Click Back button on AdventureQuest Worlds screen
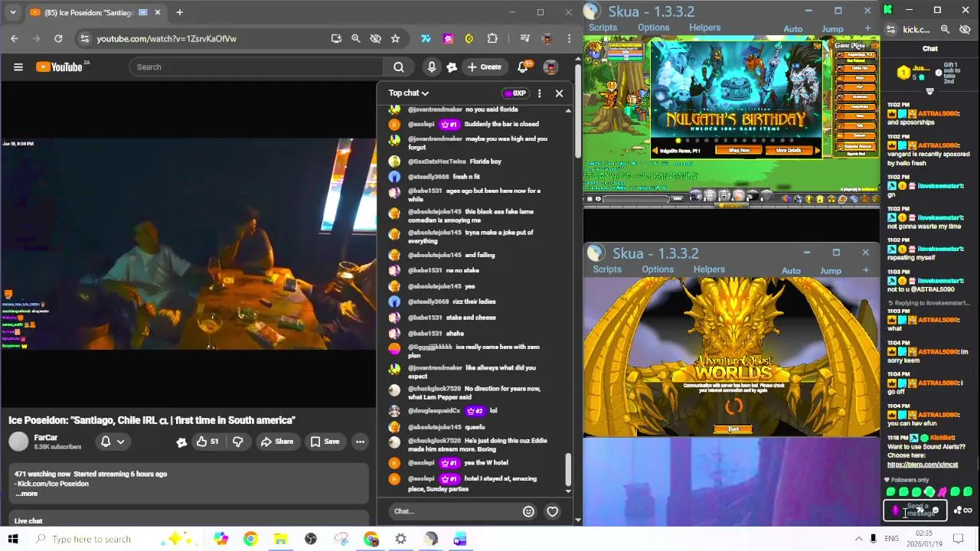Viewport: 980px width, 551px height. [733, 429]
